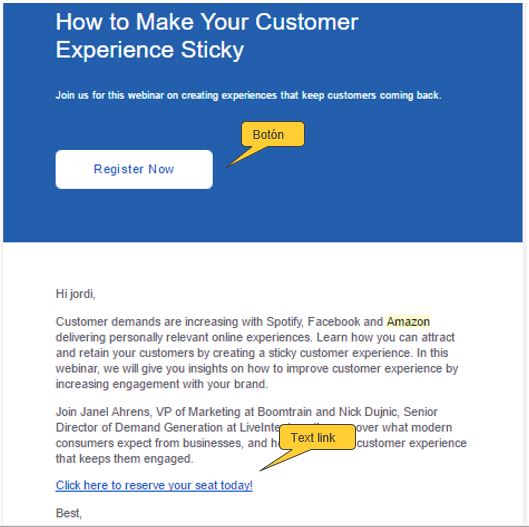Click the 'Hi jordi,' greeting line
The width and height of the screenshot is (529, 527).
[76, 294]
